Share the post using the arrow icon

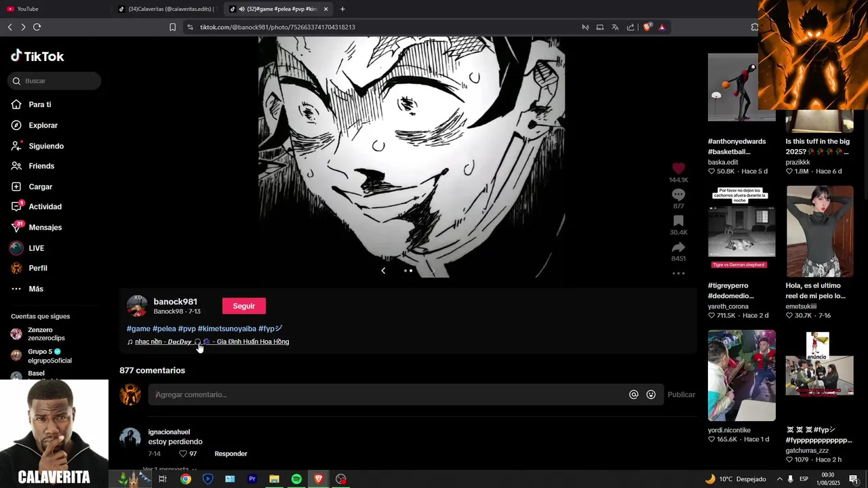678,247
